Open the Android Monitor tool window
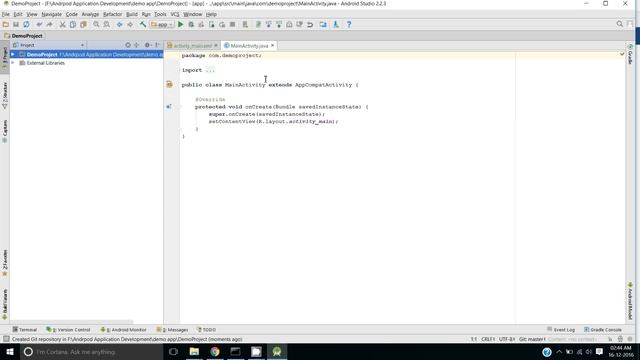This screenshot has width=640, height=360. 124,329
